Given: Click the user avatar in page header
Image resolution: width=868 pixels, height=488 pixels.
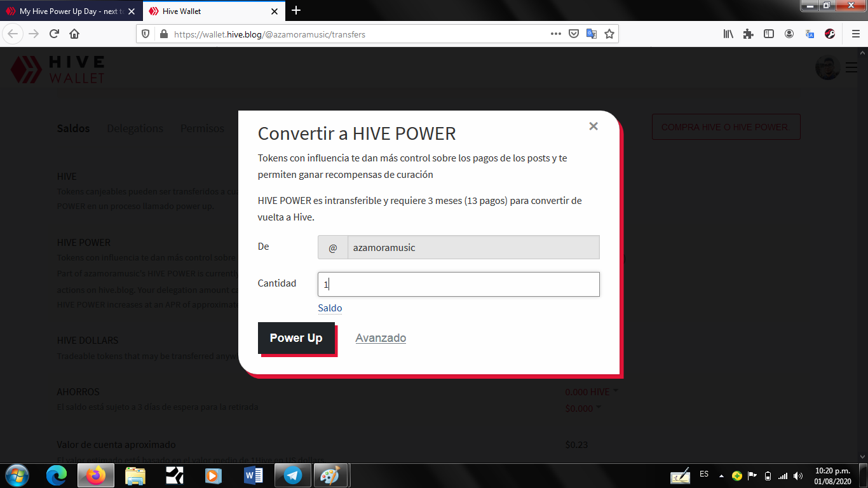Looking at the screenshot, I should tap(828, 67).
